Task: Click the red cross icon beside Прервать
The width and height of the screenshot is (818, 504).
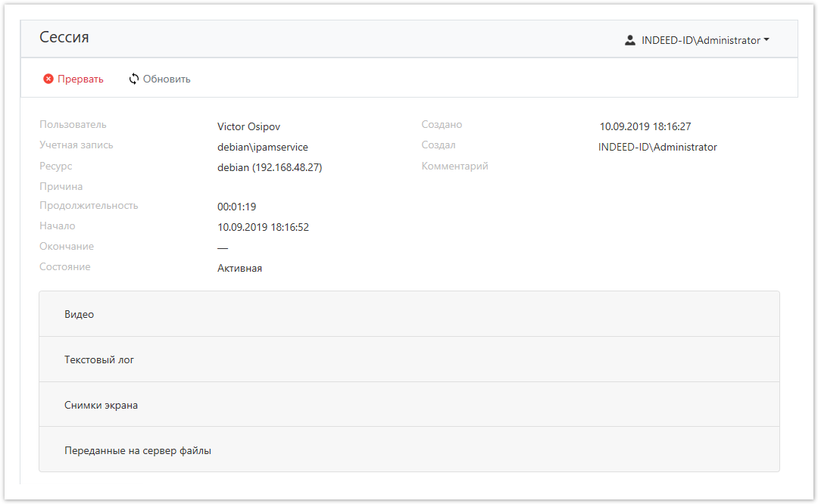Action: point(48,79)
